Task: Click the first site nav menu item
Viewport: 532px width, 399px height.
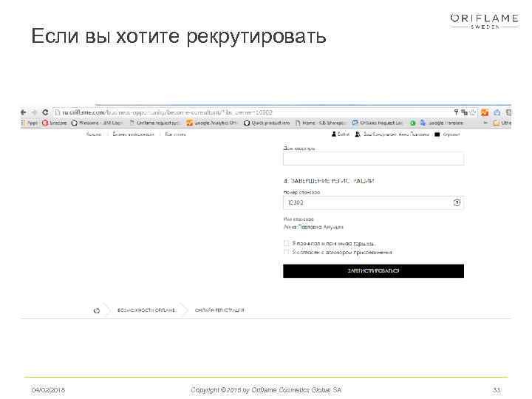Action: (94, 134)
